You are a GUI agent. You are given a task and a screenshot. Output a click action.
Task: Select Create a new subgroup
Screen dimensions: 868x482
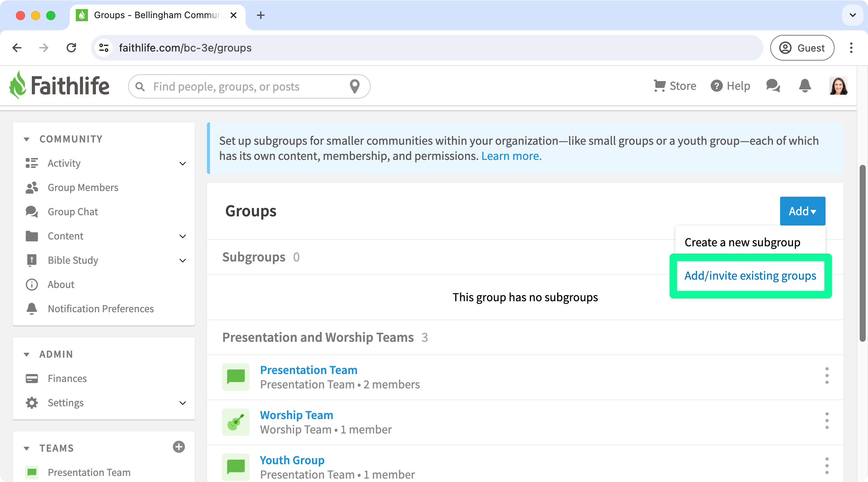(742, 243)
